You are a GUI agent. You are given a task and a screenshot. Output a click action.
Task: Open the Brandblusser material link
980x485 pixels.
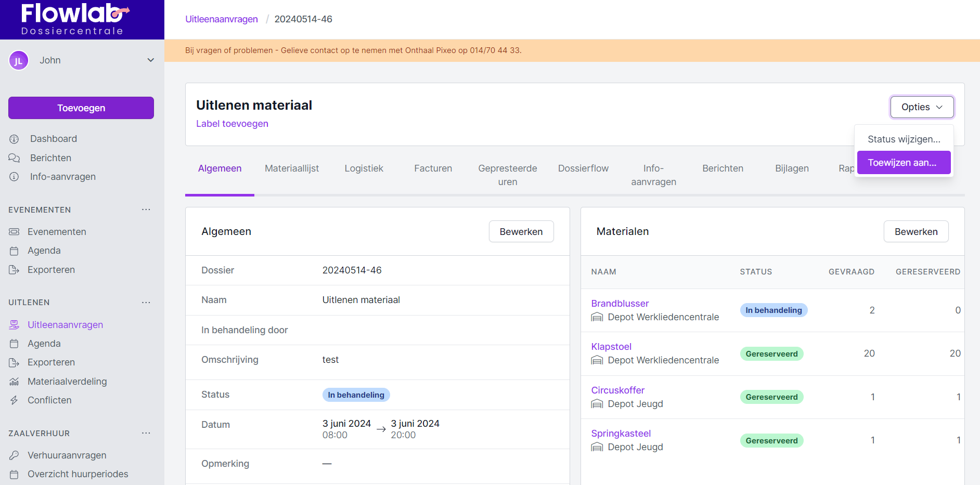point(620,304)
